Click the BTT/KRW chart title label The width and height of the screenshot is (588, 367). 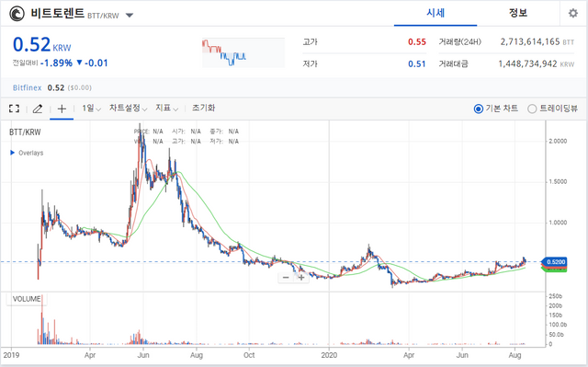pyautogui.click(x=25, y=132)
